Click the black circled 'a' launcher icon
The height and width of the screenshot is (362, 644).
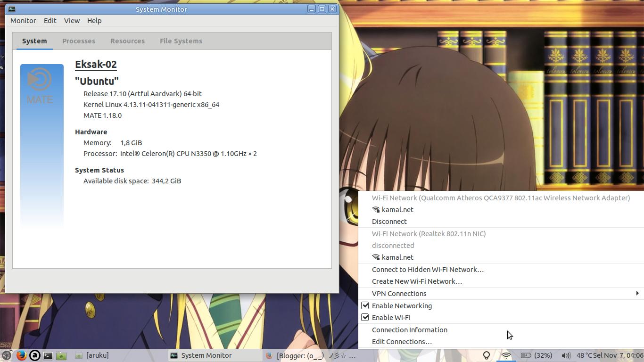(x=34, y=355)
